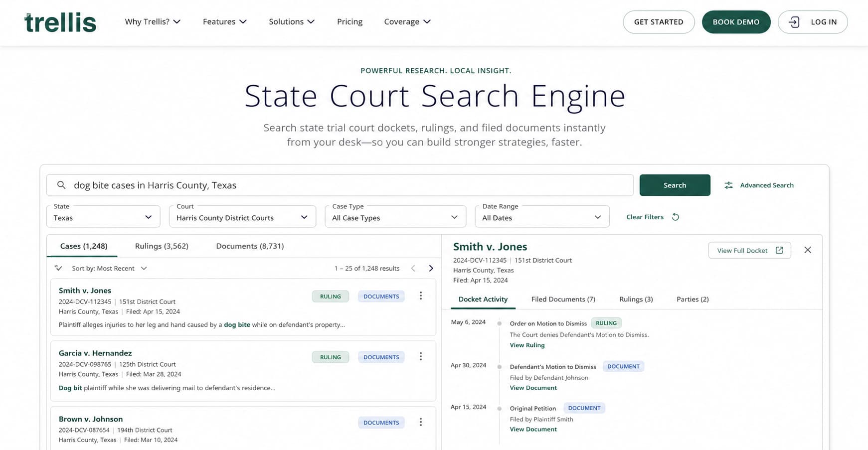
Task: Open the Court dropdown
Action: 242,217
